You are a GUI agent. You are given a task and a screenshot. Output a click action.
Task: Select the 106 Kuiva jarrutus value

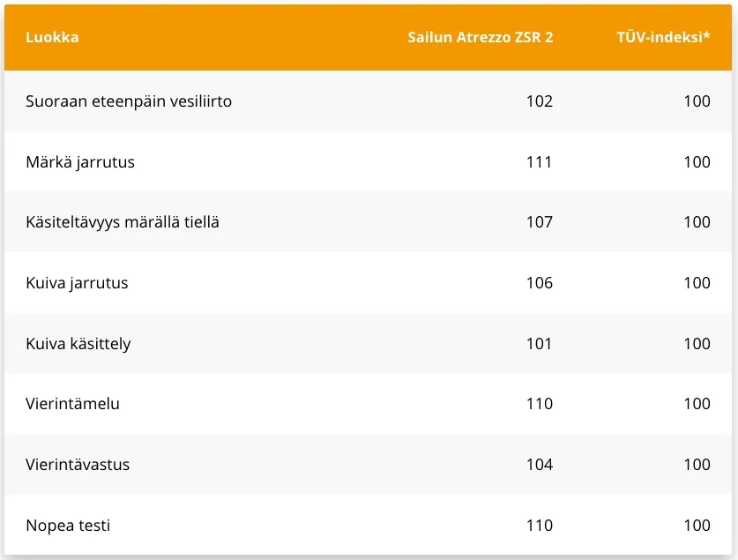tap(540, 283)
